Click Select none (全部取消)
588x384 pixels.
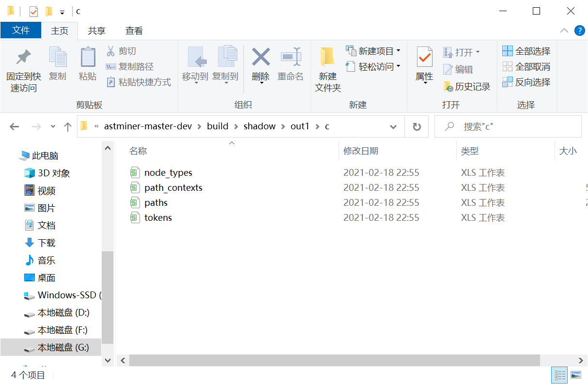click(x=526, y=66)
